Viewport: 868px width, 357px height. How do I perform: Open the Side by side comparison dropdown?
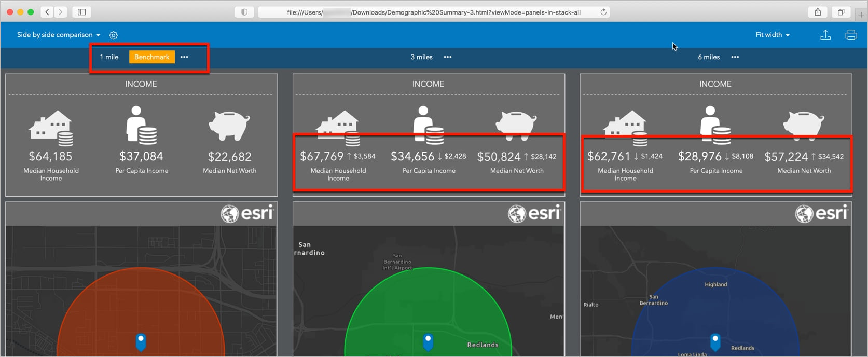(58, 35)
